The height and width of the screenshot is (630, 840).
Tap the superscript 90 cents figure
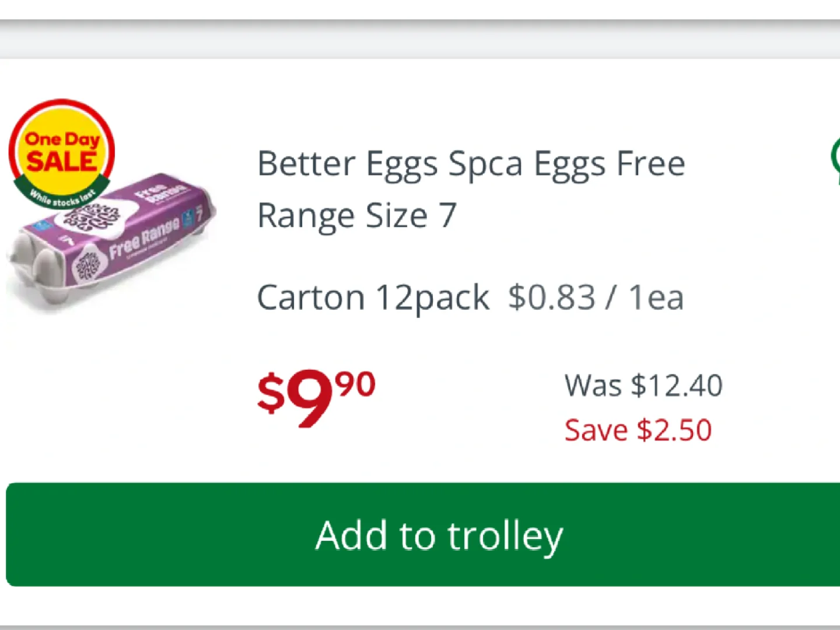point(356,385)
